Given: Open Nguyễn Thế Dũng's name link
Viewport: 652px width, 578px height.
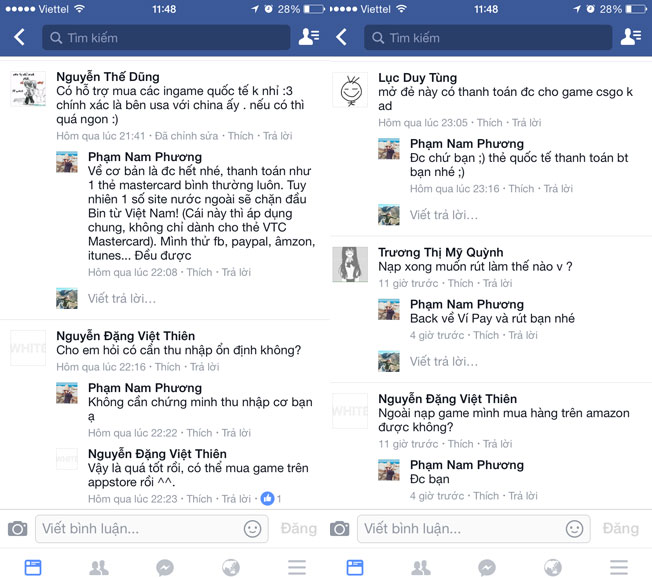Looking at the screenshot, I should coord(108,77).
